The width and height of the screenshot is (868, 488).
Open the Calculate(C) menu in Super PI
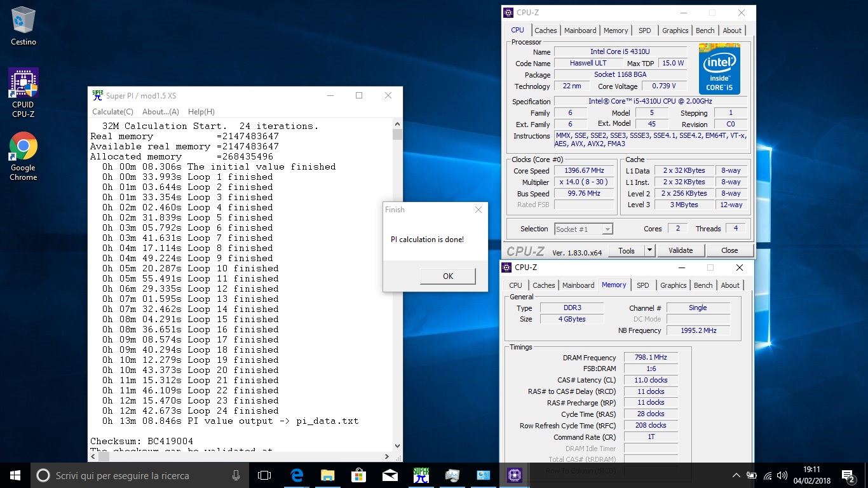coord(112,112)
